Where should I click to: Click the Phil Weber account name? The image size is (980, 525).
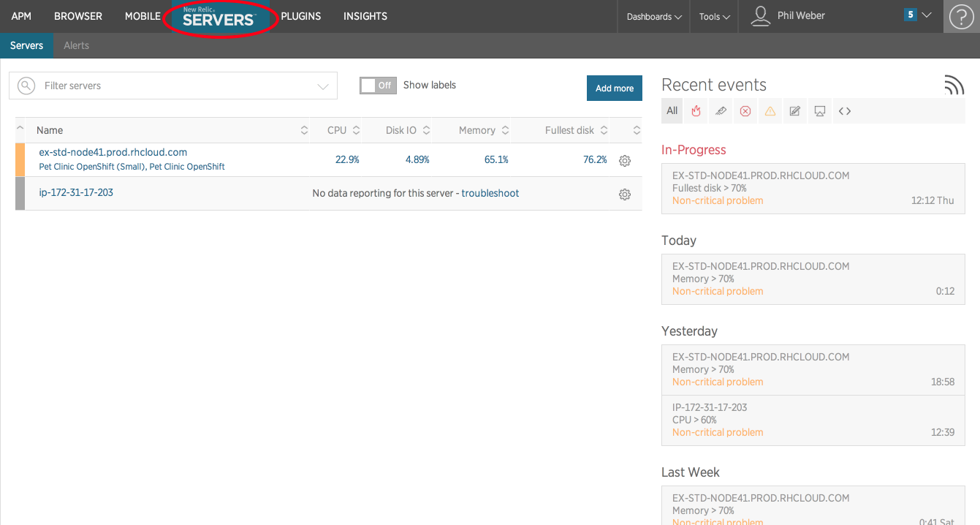click(801, 15)
